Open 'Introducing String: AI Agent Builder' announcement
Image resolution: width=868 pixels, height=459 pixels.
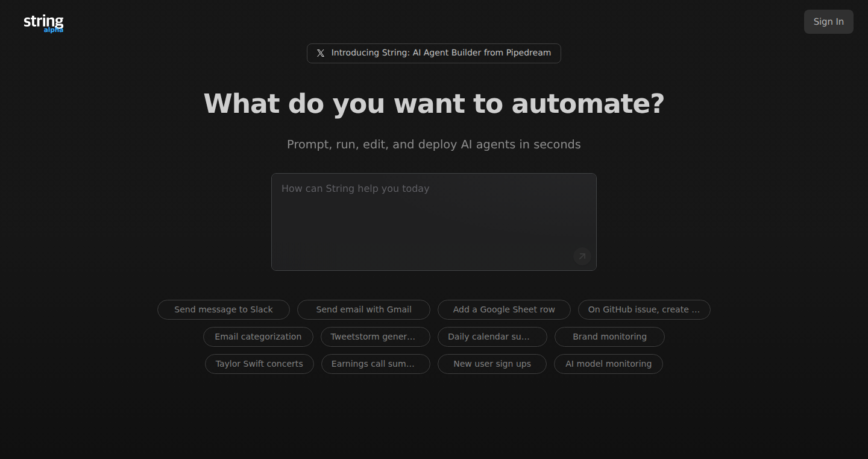[434, 53]
